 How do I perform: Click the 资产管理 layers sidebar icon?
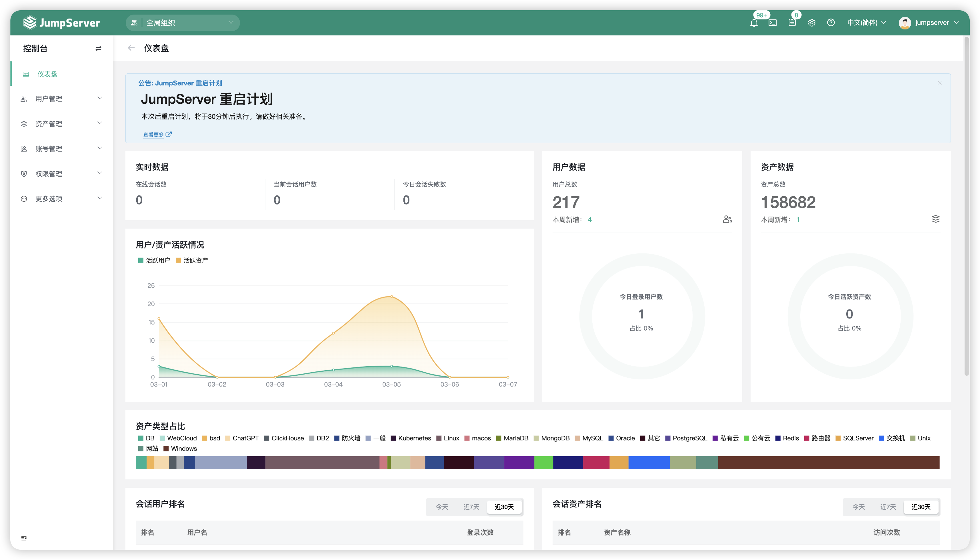24,124
